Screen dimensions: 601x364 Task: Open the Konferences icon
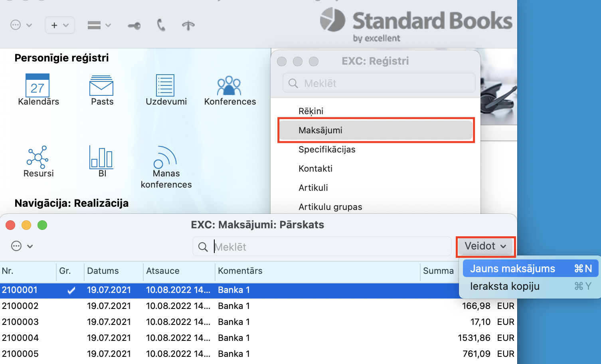[x=229, y=85]
